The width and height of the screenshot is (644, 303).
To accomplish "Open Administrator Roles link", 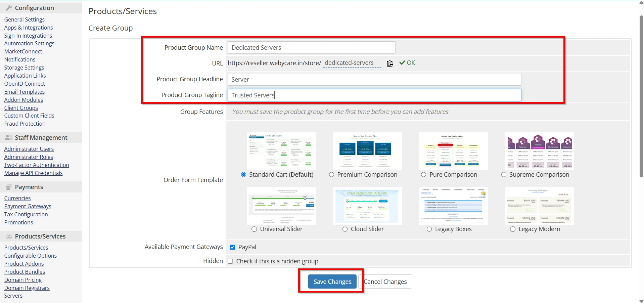I will point(29,157).
